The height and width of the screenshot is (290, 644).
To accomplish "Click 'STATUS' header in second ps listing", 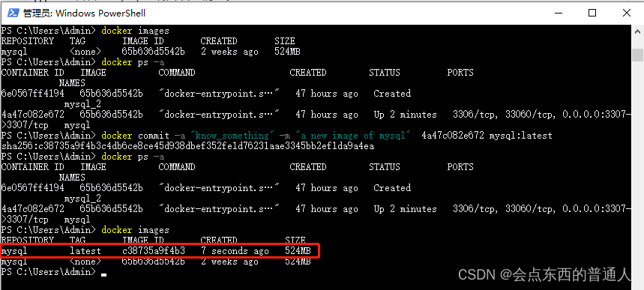I will (x=385, y=167).
